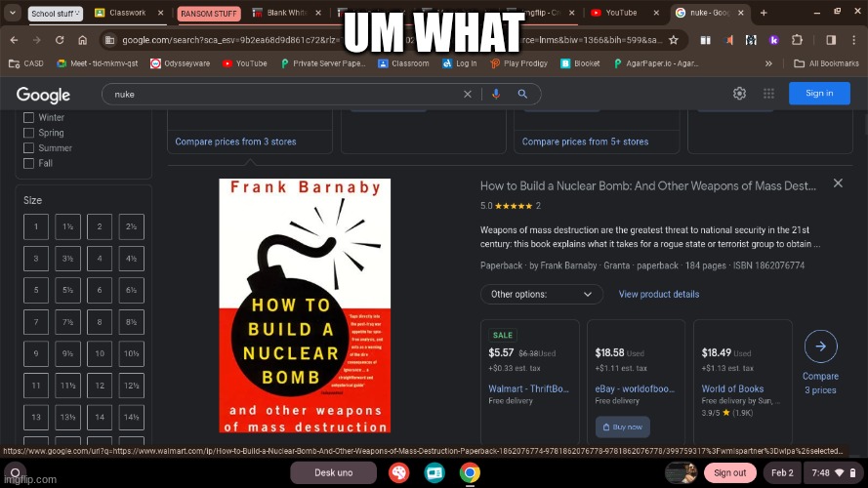Open the Chrome three-dot menu
Image resolution: width=868 pixels, height=488 pixels.
click(854, 40)
